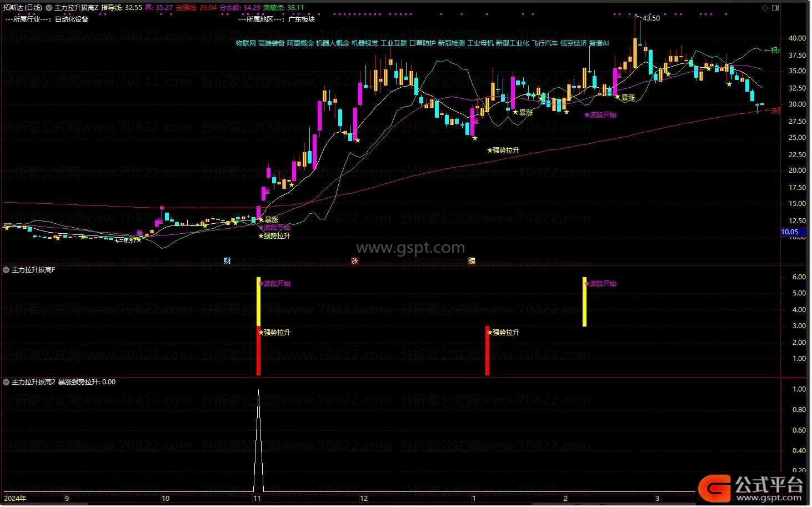Click the 新冠检测 concept tag
The image size is (812, 507).
[451, 43]
